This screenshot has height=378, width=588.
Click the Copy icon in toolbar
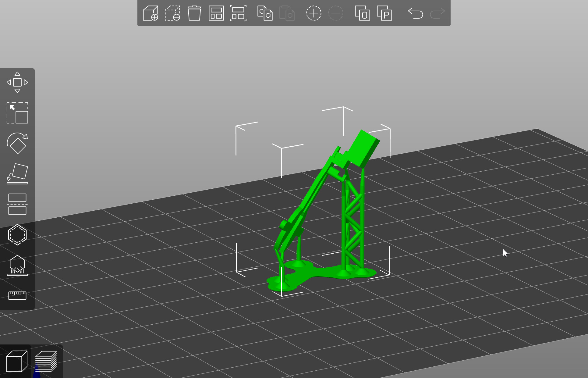click(265, 13)
